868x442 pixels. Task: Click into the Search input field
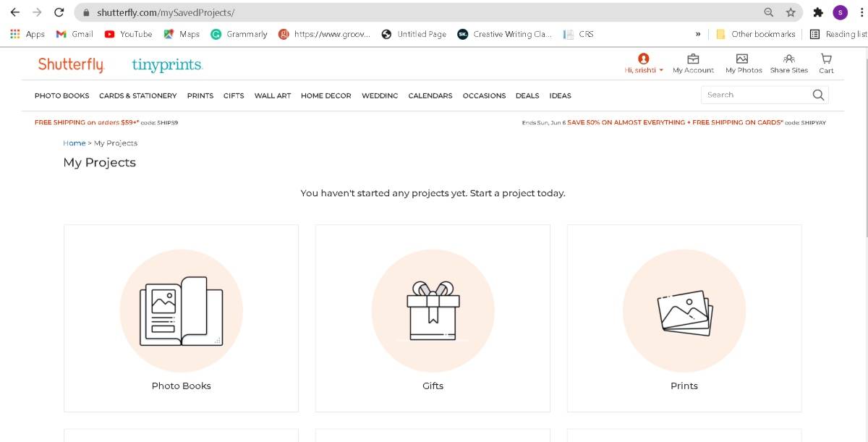756,95
